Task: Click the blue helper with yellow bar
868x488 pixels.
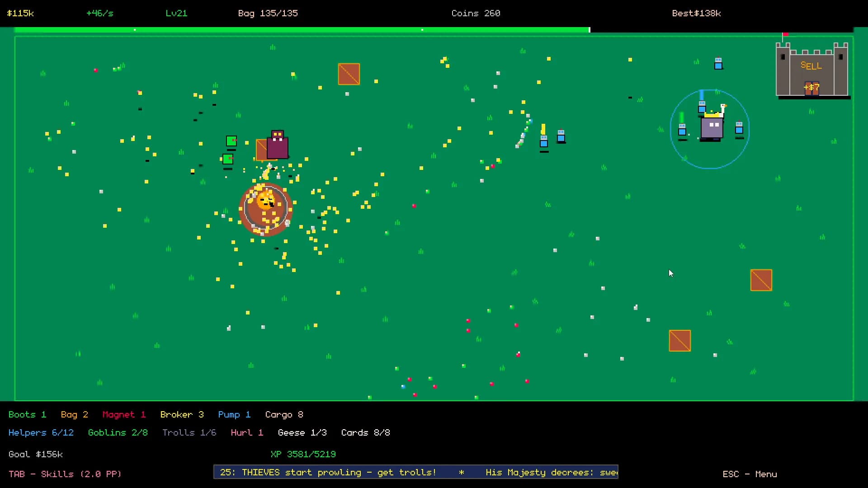Action: [544, 141]
